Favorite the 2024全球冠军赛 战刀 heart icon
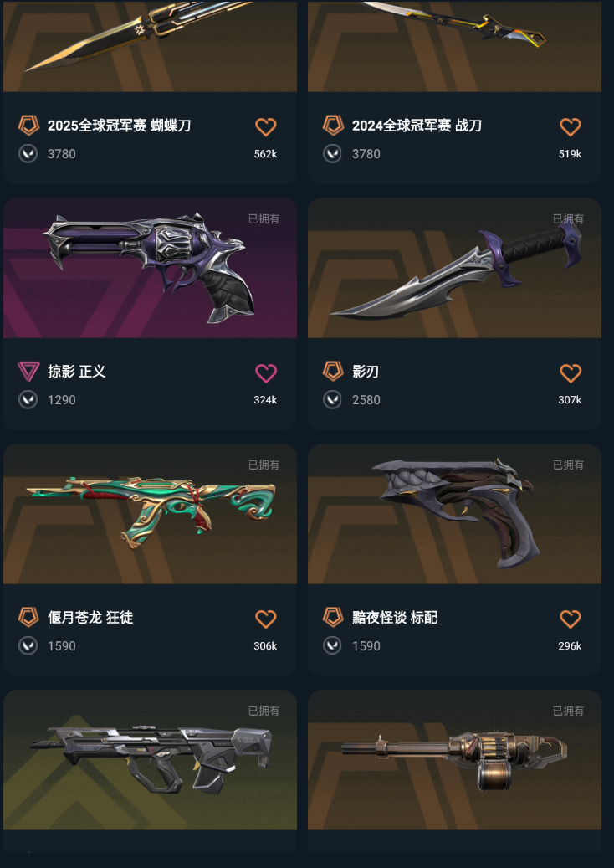 click(570, 126)
